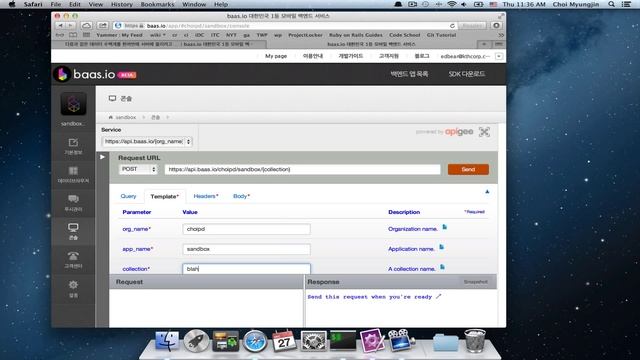Open the push management speech bubble icon
640x360 pixels.
click(x=73, y=199)
